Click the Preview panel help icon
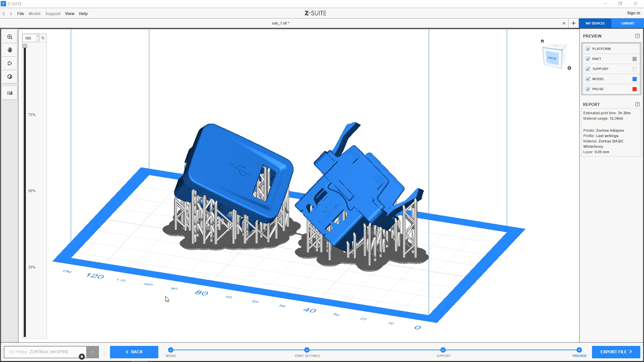Image resolution: width=644 pixels, height=362 pixels. point(637,36)
